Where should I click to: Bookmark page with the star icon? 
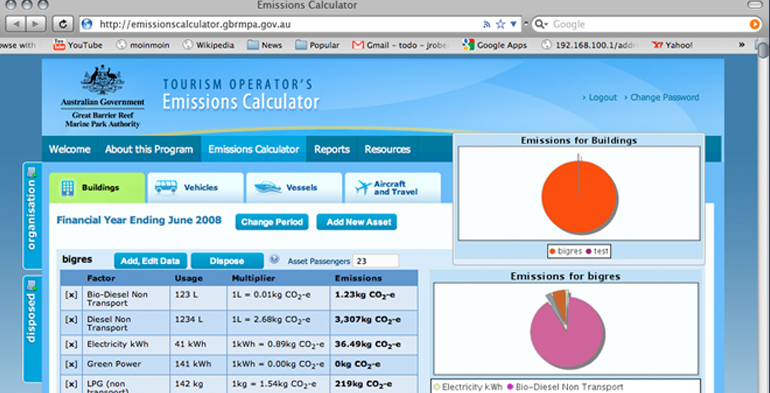point(500,24)
